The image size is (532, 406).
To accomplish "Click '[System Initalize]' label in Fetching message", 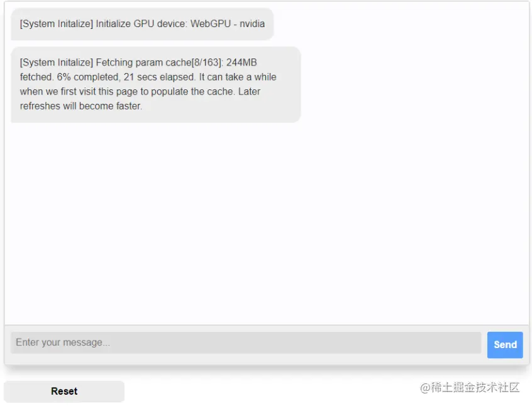I will click(57, 62).
